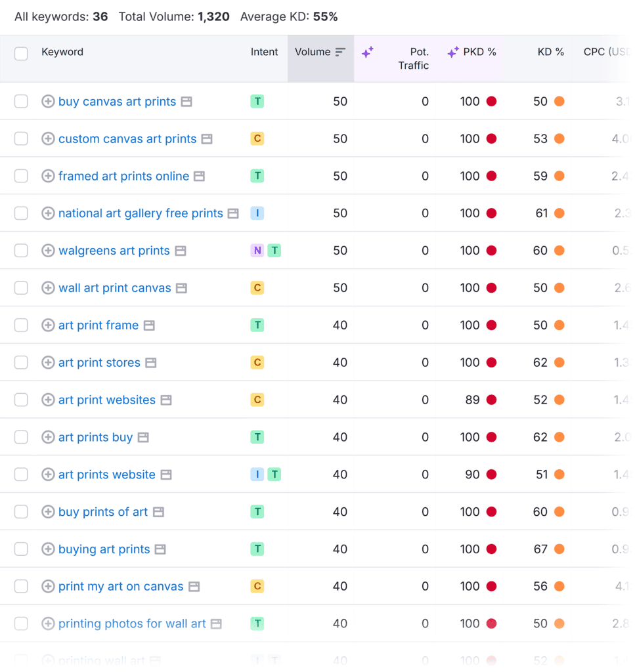The image size is (635, 672).
Task: Click the Keyword column header
Action: [62, 52]
